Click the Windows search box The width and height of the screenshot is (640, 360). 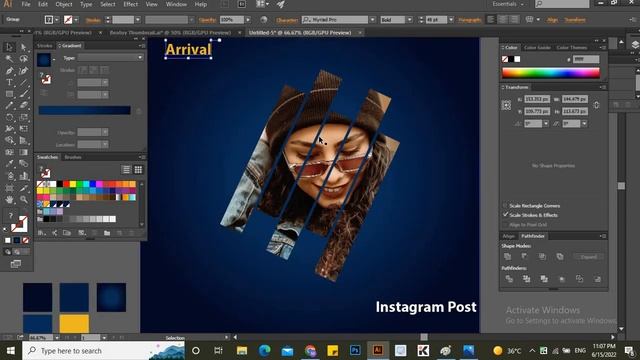pos(103,351)
